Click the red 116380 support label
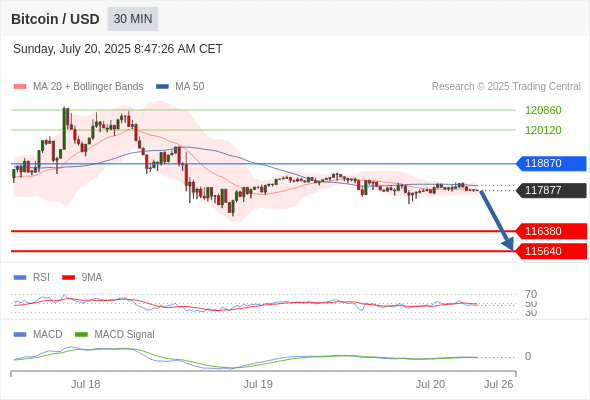The image size is (590, 400). 551,231
